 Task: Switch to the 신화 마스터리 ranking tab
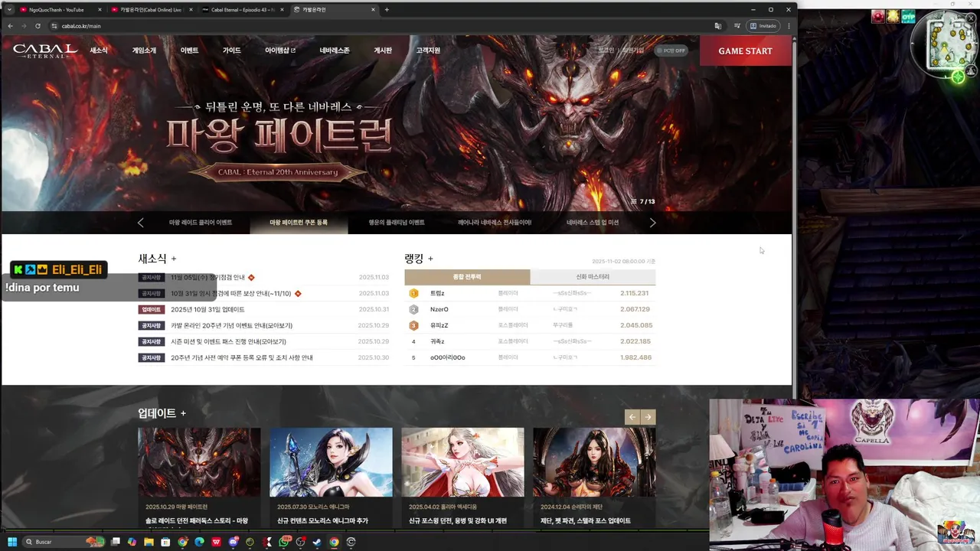tap(593, 276)
